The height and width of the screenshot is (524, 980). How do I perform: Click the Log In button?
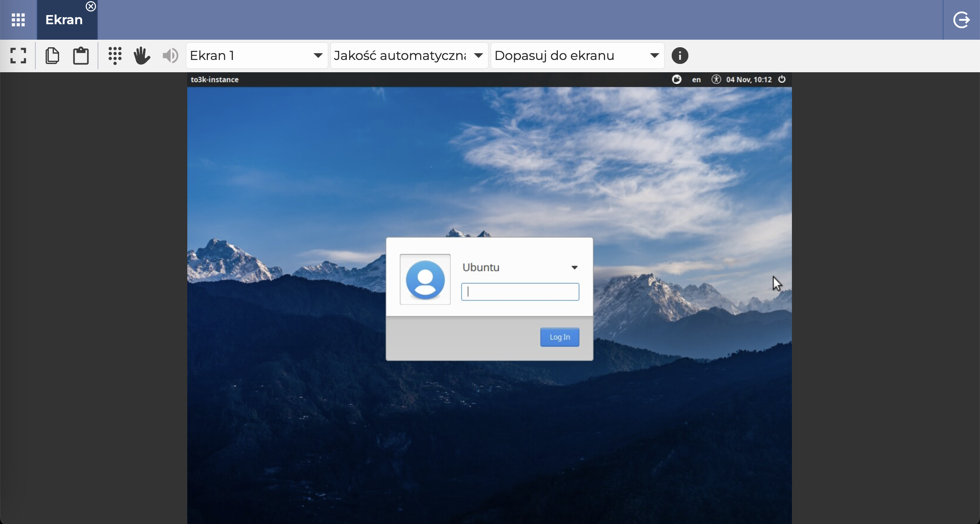[x=559, y=337]
